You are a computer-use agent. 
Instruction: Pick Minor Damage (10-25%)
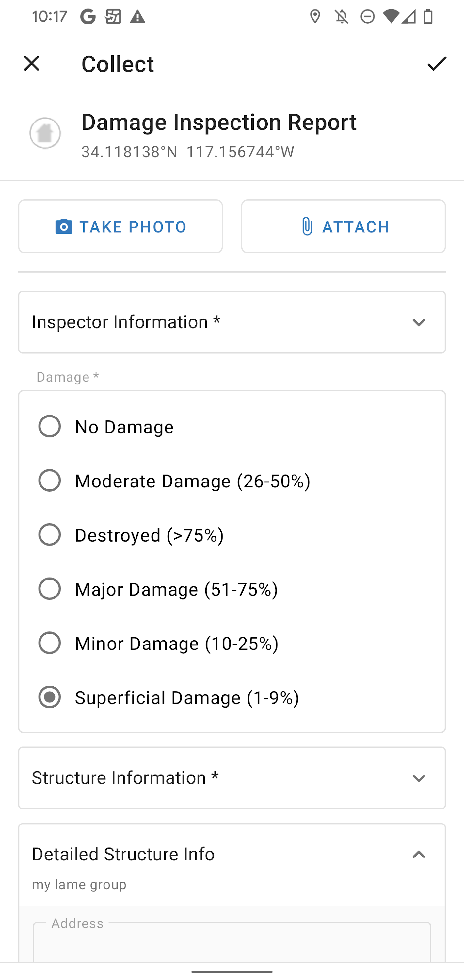(50, 643)
